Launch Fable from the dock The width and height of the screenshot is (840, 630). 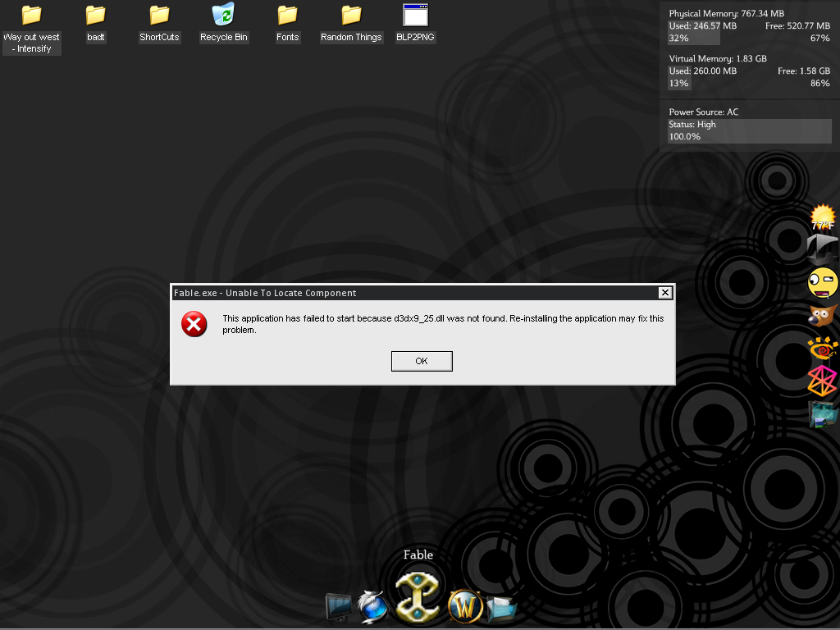(x=418, y=596)
